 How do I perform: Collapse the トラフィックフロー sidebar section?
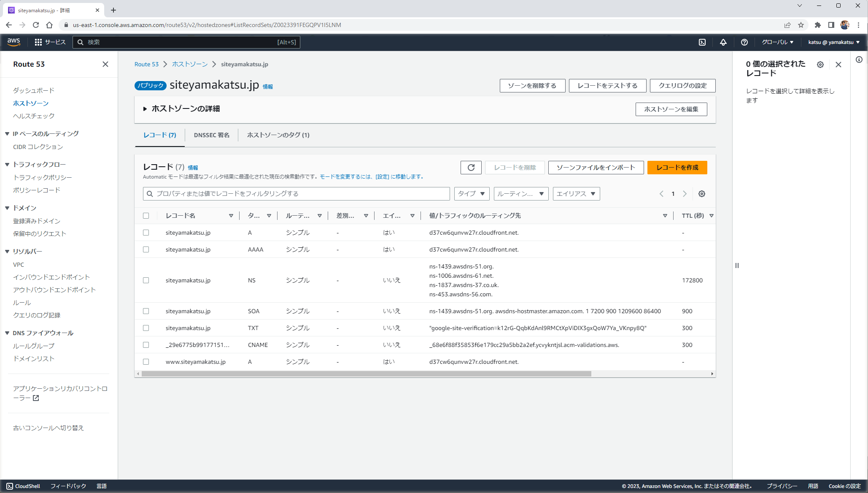pos(7,165)
